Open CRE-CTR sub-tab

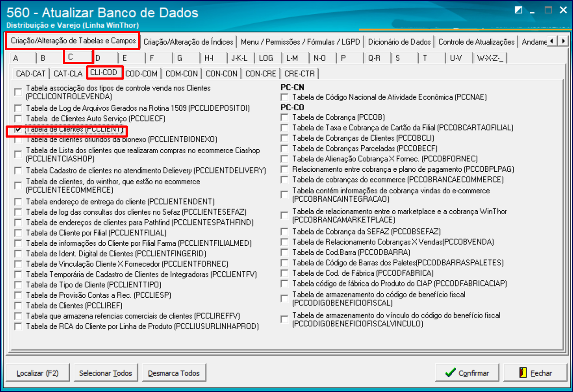(300, 74)
